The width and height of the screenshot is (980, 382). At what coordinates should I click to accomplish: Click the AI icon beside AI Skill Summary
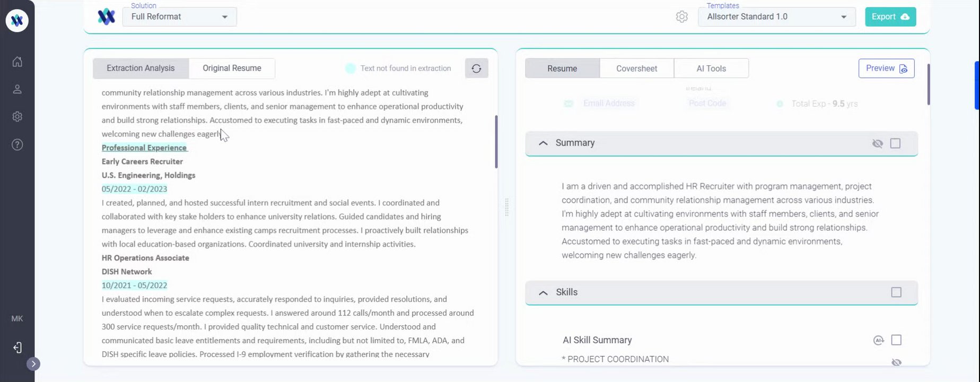pyautogui.click(x=878, y=340)
